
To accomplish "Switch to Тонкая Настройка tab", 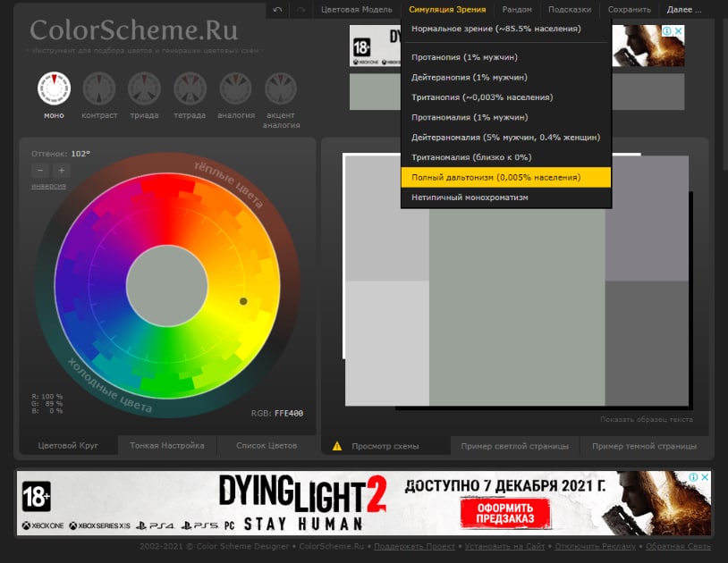I will (x=166, y=446).
